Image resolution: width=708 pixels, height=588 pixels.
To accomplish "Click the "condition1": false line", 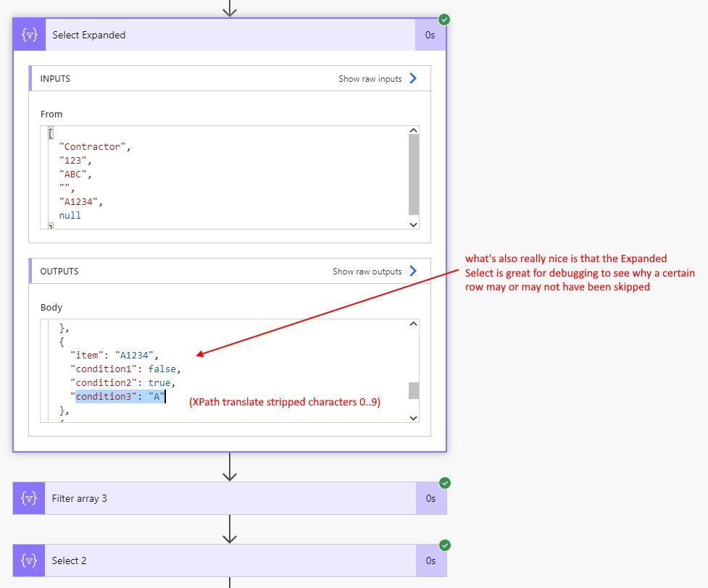I will pos(125,369).
